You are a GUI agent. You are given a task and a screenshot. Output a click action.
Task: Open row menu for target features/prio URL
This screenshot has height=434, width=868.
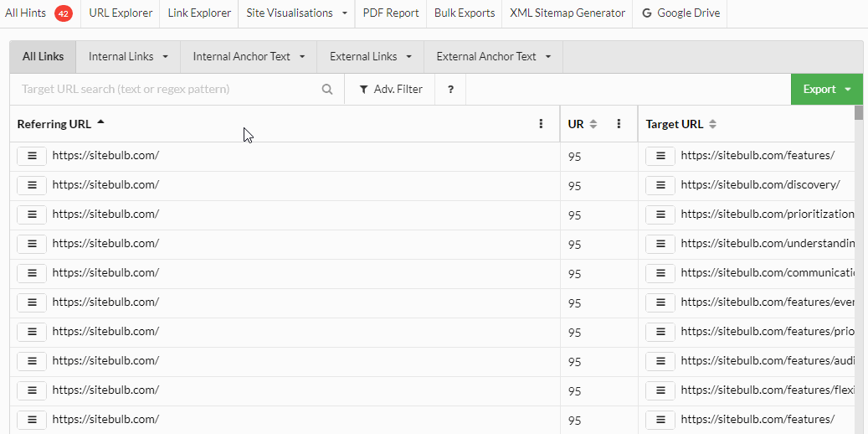tap(660, 332)
